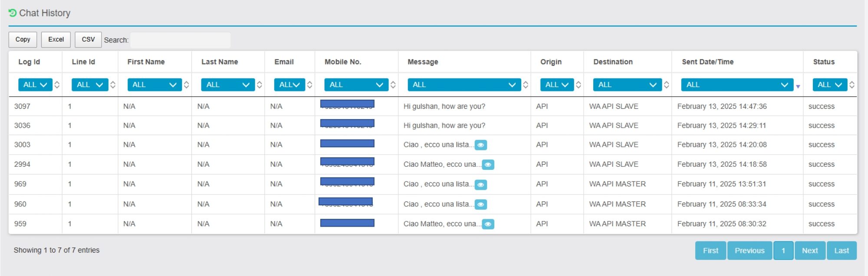
Task: Go to page 1 in pagination
Action: (x=783, y=250)
